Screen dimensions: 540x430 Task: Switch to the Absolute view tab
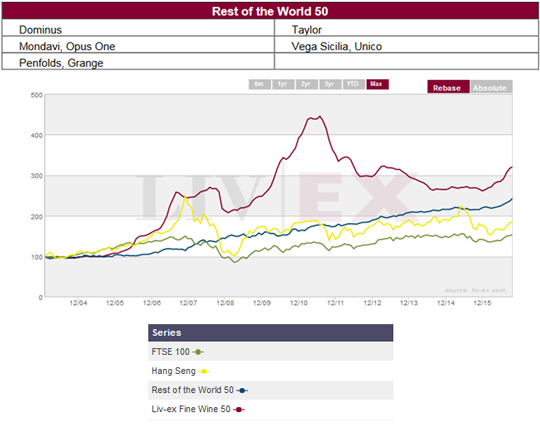pyautogui.click(x=491, y=87)
